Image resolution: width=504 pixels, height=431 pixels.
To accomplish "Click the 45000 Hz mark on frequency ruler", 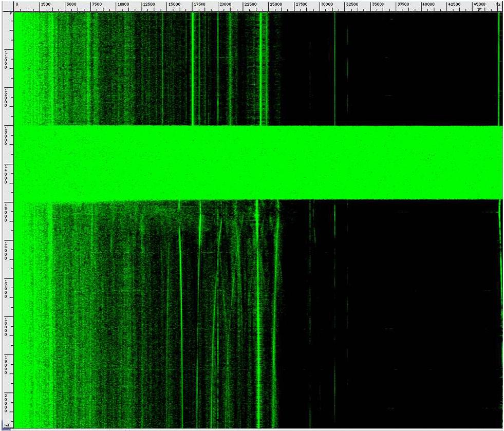I will (x=479, y=5).
